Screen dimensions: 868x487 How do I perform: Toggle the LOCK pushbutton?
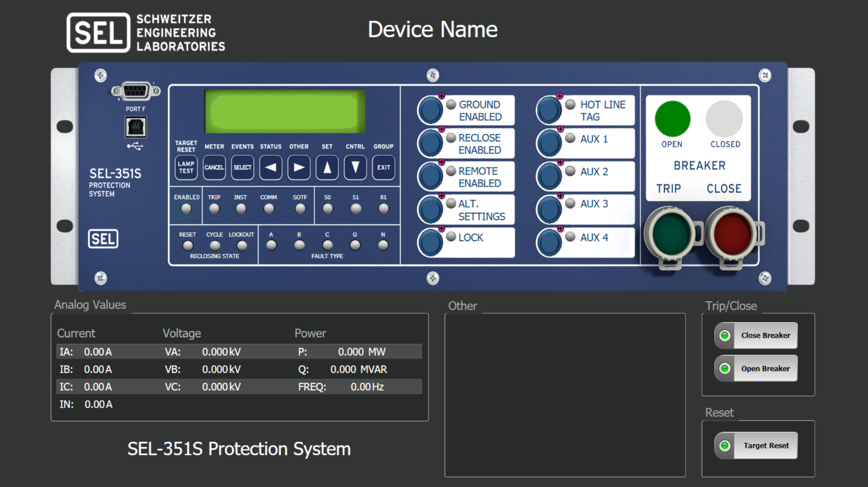[430, 242]
